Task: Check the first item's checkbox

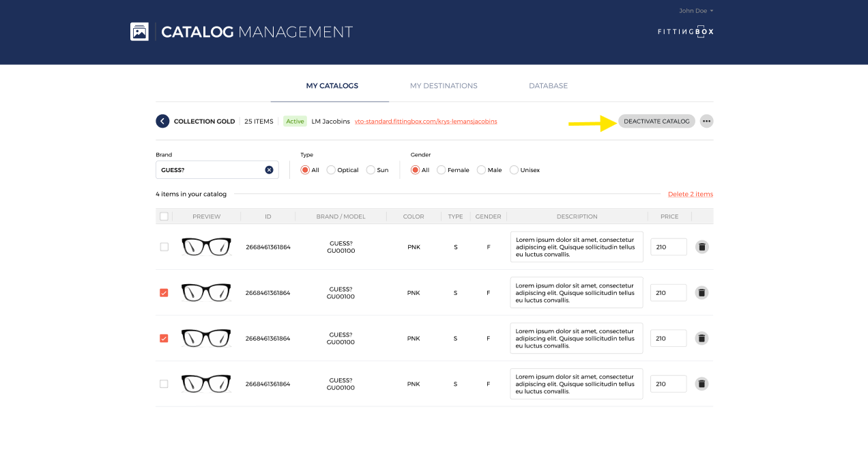Action: [x=164, y=247]
